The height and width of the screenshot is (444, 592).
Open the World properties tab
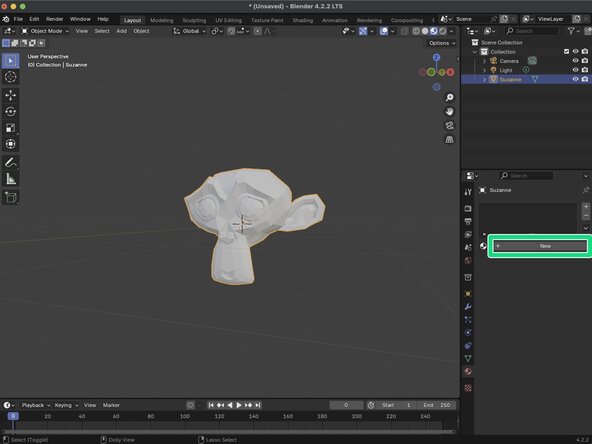click(x=468, y=261)
